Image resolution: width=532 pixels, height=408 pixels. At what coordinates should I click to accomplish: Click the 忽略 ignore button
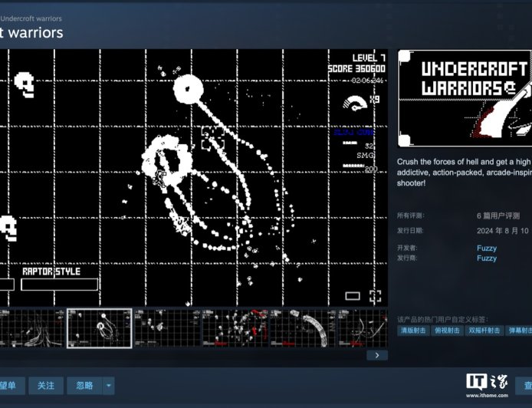(84, 386)
